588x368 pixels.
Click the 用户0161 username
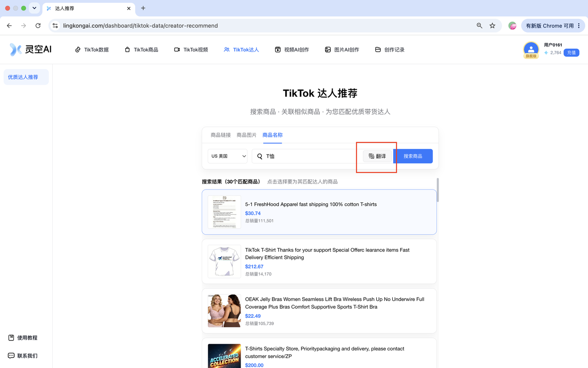point(553,45)
